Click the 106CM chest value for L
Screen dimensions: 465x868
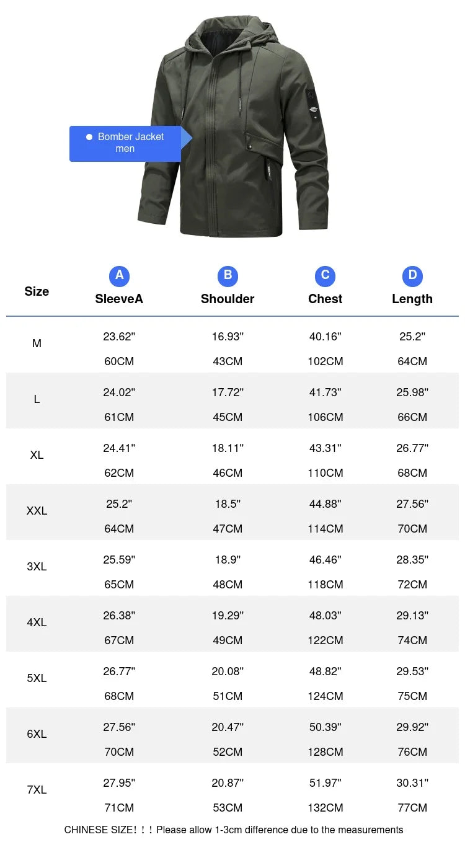pyautogui.click(x=325, y=417)
